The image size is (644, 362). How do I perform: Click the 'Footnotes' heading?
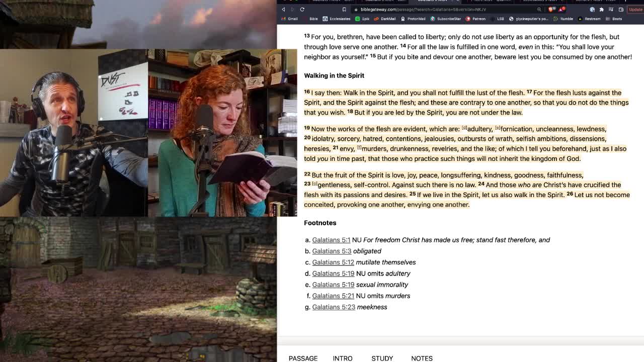click(320, 223)
